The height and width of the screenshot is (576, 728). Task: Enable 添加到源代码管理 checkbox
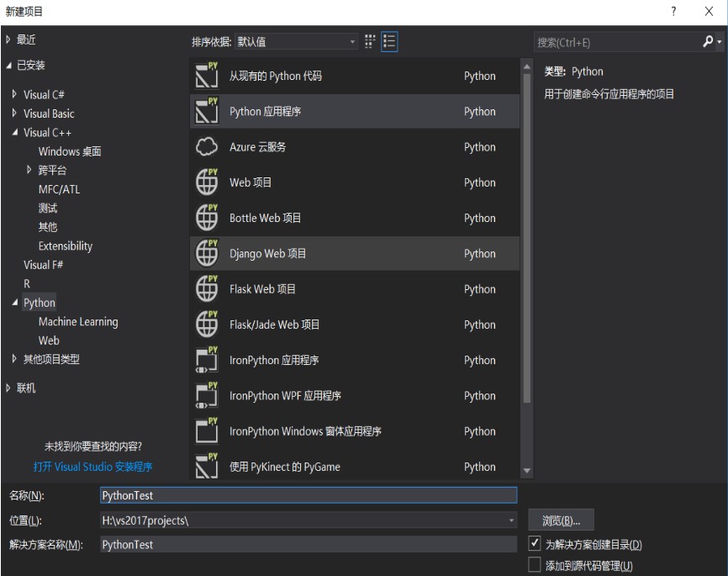tap(535, 565)
